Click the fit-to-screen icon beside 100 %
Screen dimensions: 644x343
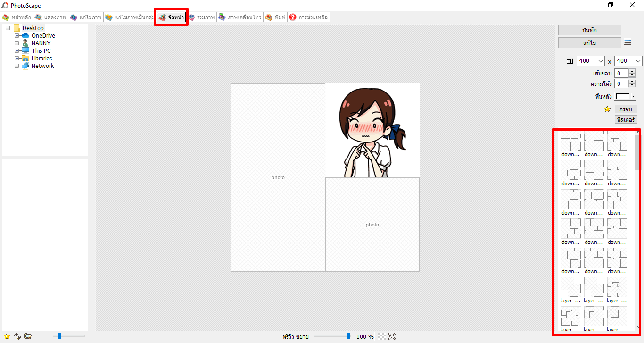pyautogui.click(x=392, y=336)
